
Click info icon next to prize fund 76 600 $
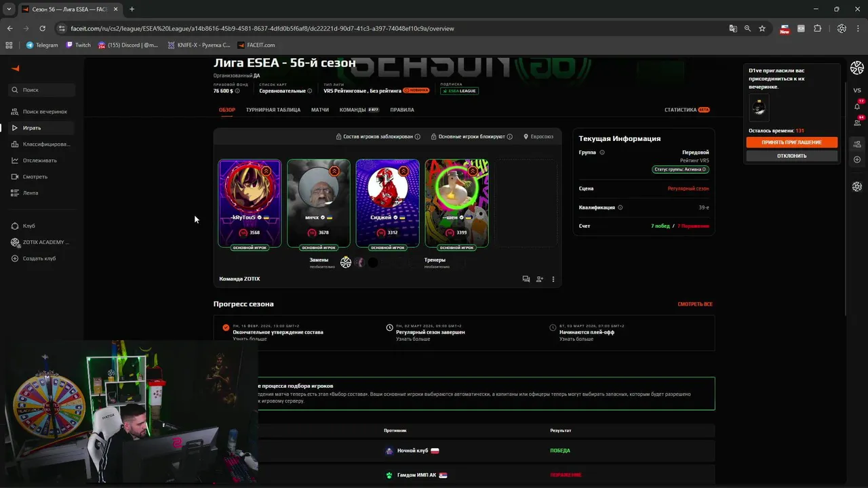(237, 91)
